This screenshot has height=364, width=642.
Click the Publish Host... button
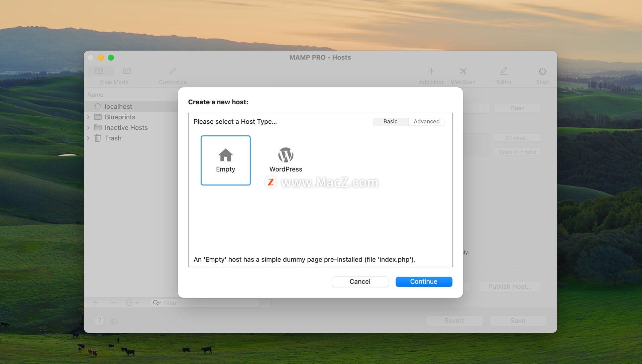tap(510, 287)
